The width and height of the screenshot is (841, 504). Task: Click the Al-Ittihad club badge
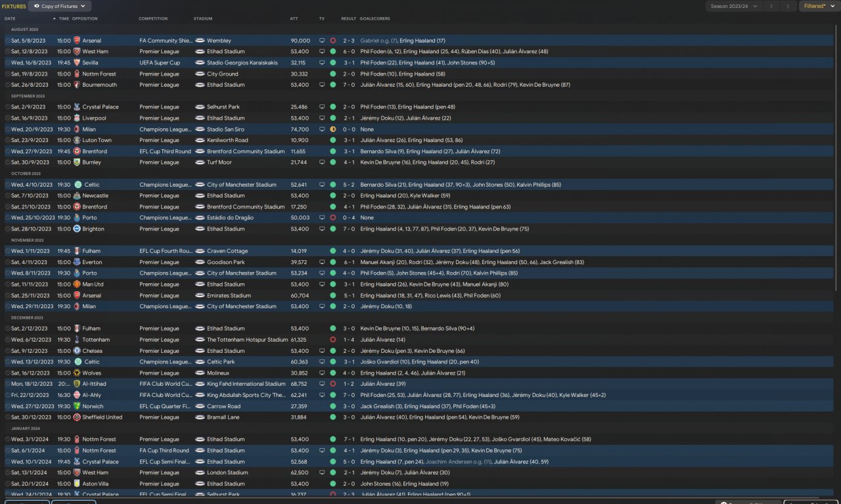pyautogui.click(x=77, y=384)
